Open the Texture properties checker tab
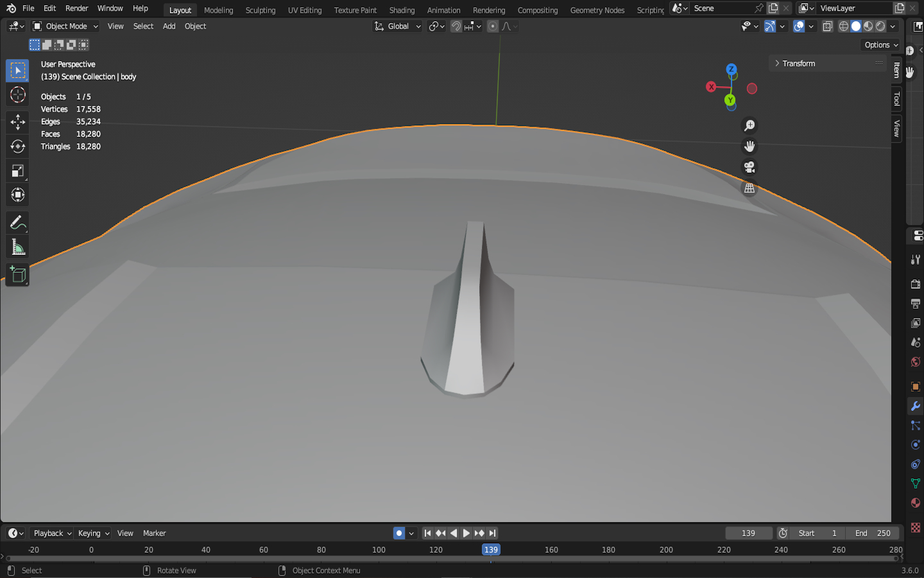 pyautogui.click(x=916, y=527)
